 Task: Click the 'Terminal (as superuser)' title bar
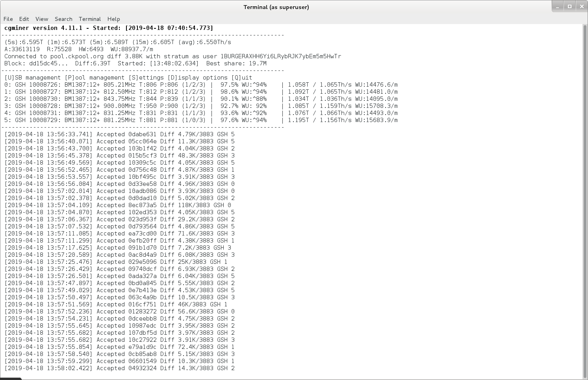point(276,7)
